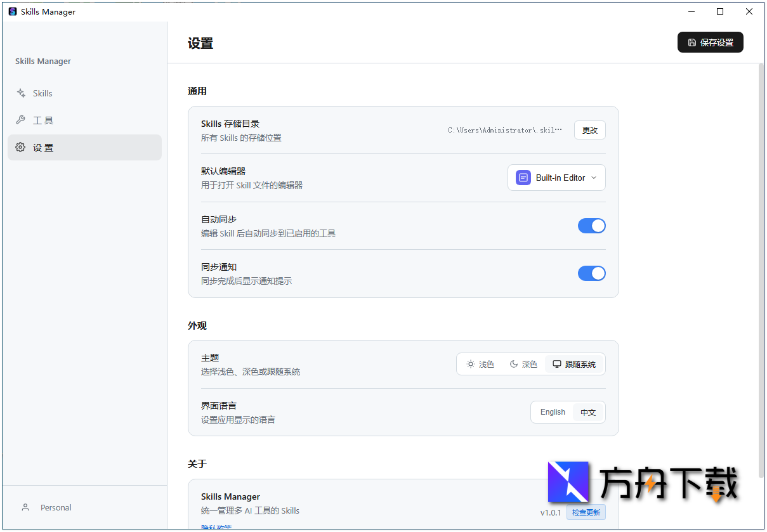Toggle automatic sync after editing skills
This screenshot has width=767, height=532.
click(x=591, y=226)
